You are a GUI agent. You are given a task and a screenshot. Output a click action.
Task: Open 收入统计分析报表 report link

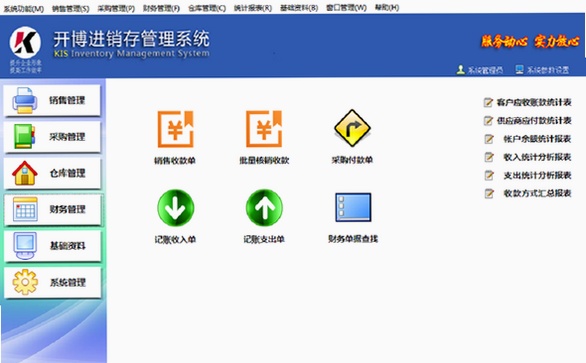(x=537, y=157)
